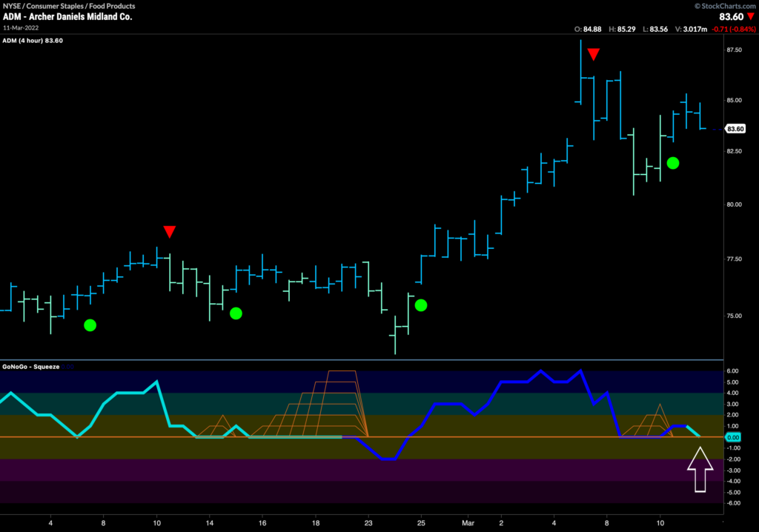Click the 80.00 price axis label
759x532 pixels.
[734, 205]
